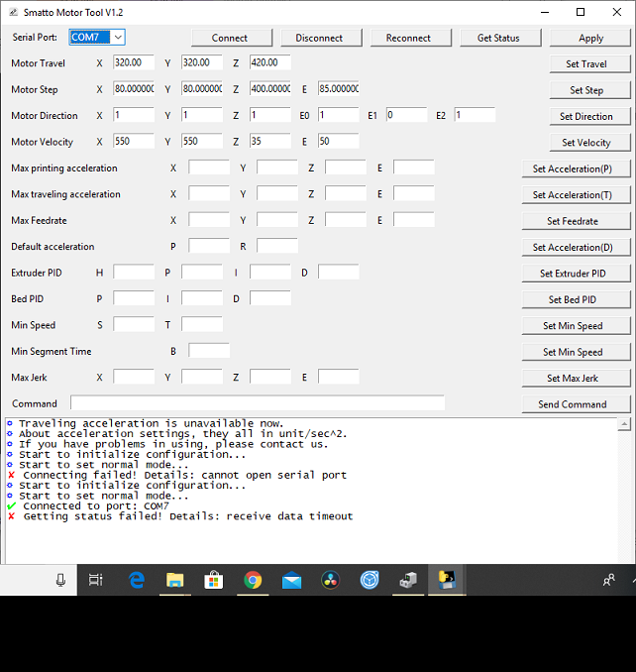
Task: Click the Set Travel button
Action: [x=590, y=63]
